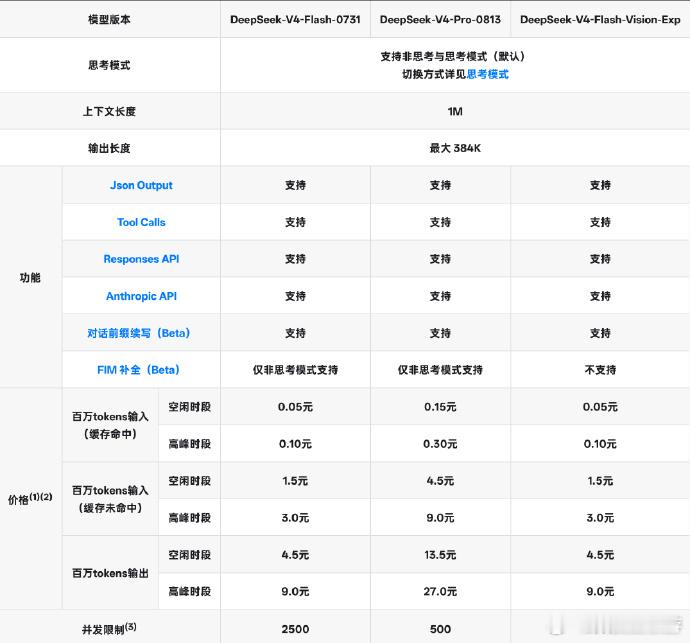690x643 pixels.
Task: Click the 500 concurrency value
Action: 440,629
